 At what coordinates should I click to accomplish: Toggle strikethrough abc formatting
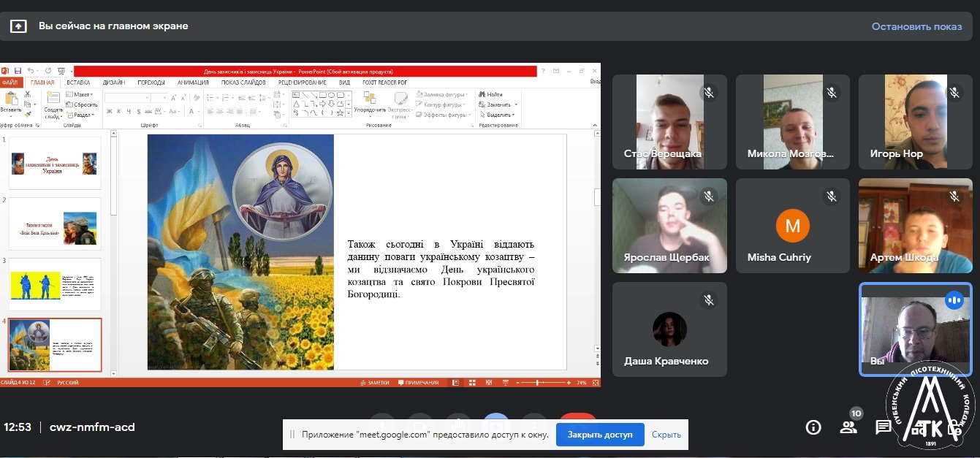click(148, 111)
